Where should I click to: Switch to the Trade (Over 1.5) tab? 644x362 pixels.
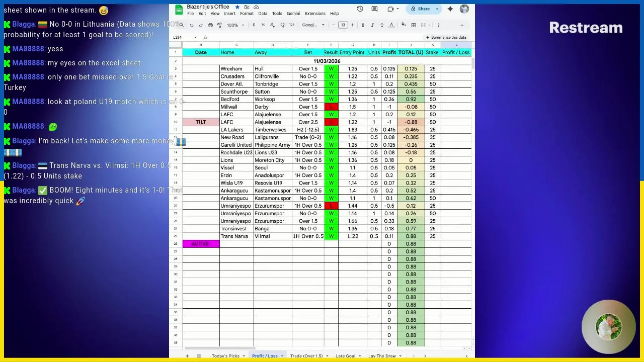pyautogui.click(x=306, y=356)
